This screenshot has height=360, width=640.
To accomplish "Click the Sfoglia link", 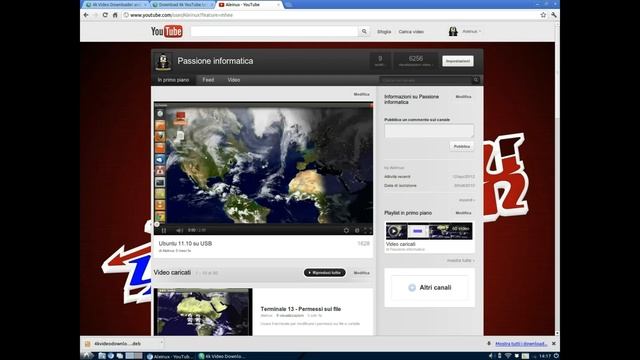I will tap(384, 31).
